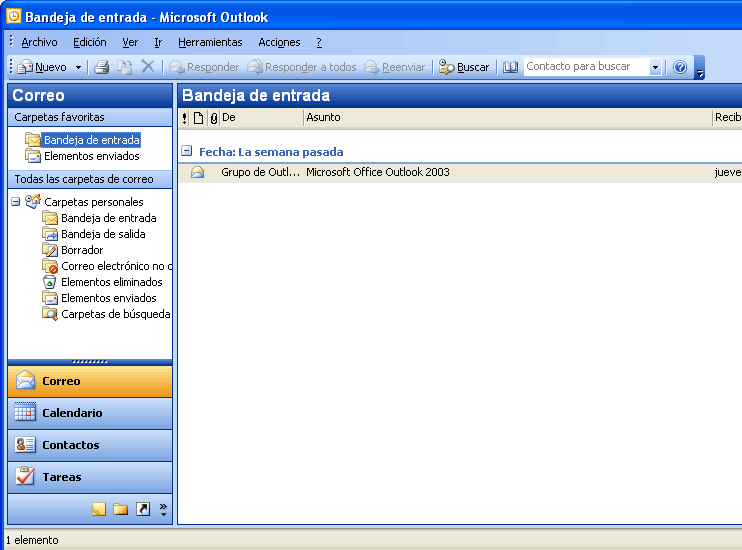Click the Shortcuts arrow icon
The height and width of the screenshot is (550, 742).
(x=142, y=509)
